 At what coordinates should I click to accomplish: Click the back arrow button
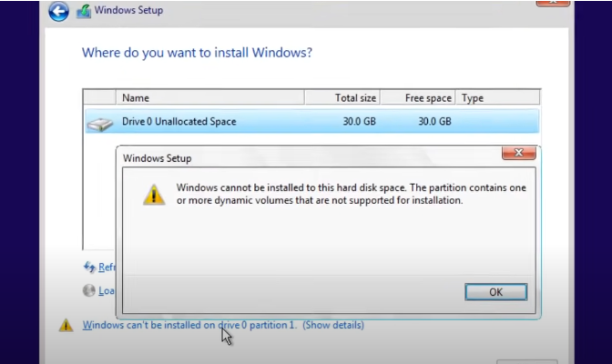pyautogui.click(x=58, y=12)
